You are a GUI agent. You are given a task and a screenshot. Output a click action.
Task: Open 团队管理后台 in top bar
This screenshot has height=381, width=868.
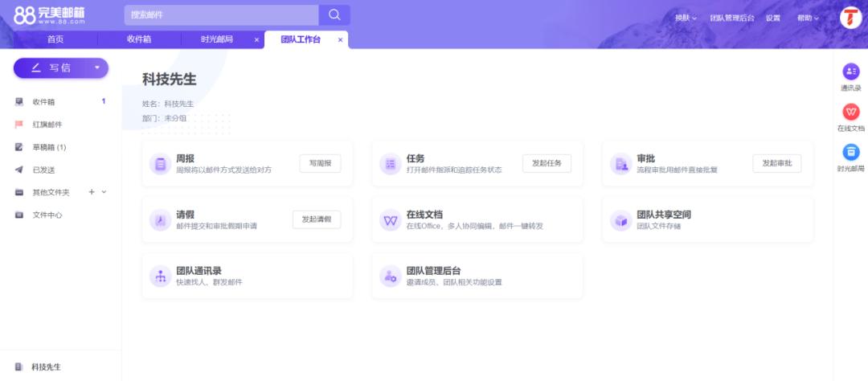point(732,18)
